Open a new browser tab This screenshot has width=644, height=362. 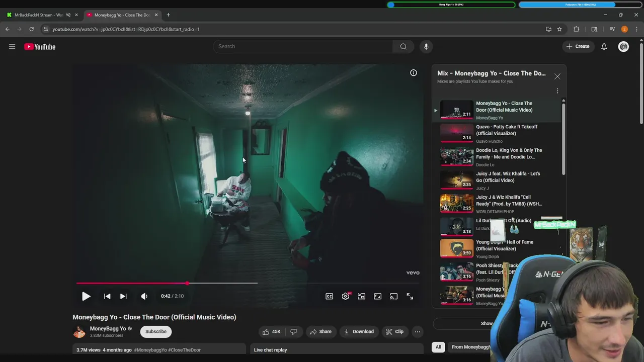point(168,15)
